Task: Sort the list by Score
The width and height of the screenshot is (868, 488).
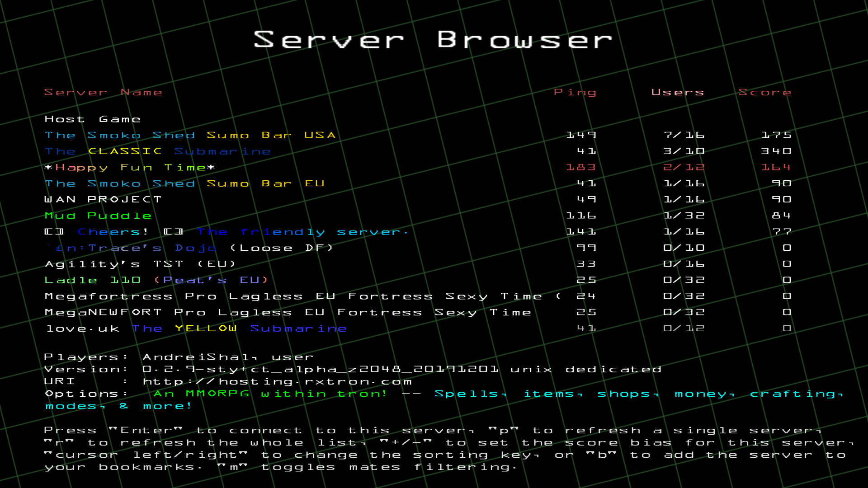Action: click(765, 92)
